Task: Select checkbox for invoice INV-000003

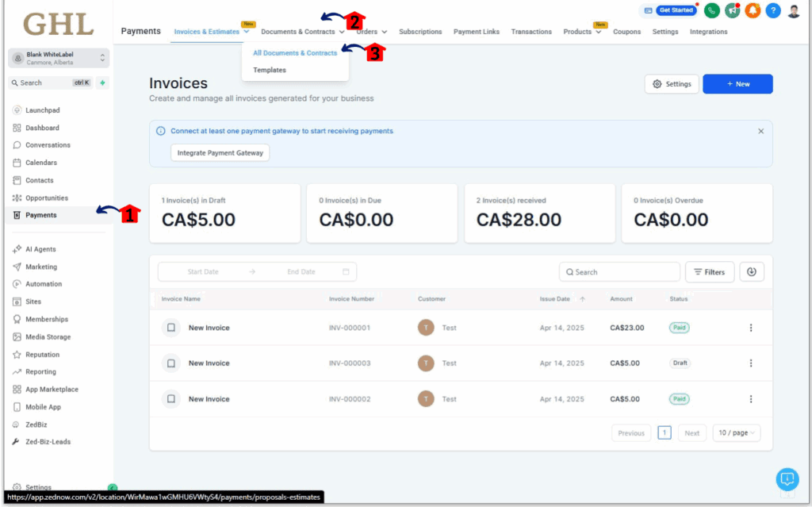Action: [x=171, y=363]
